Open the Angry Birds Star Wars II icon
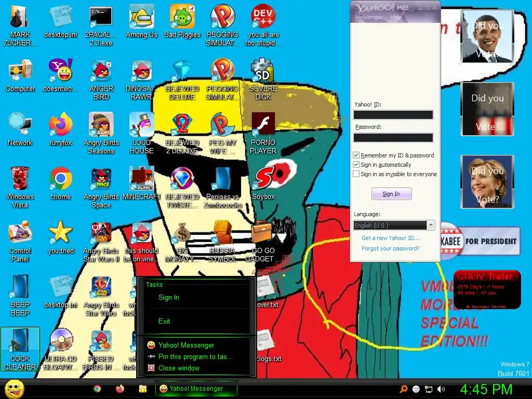The height and width of the screenshot is (399, 532). click(101, 241)
